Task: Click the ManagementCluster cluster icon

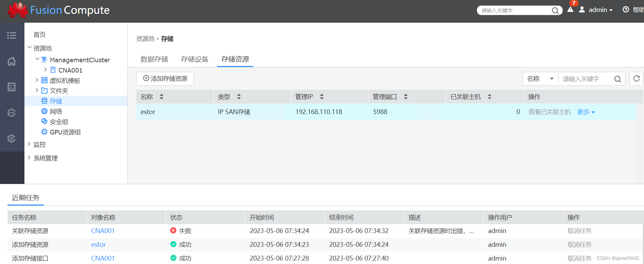Action: (44, 60)
